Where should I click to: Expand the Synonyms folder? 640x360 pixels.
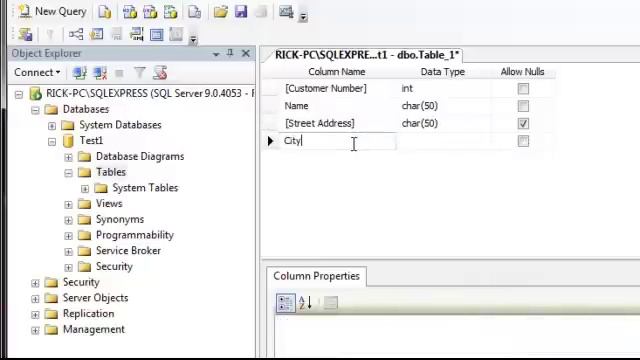68,220
